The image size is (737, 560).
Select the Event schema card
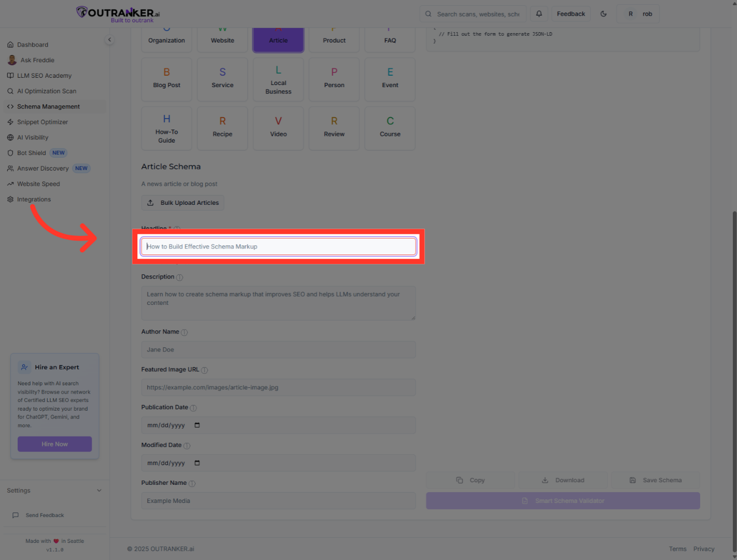click(390, 79)
